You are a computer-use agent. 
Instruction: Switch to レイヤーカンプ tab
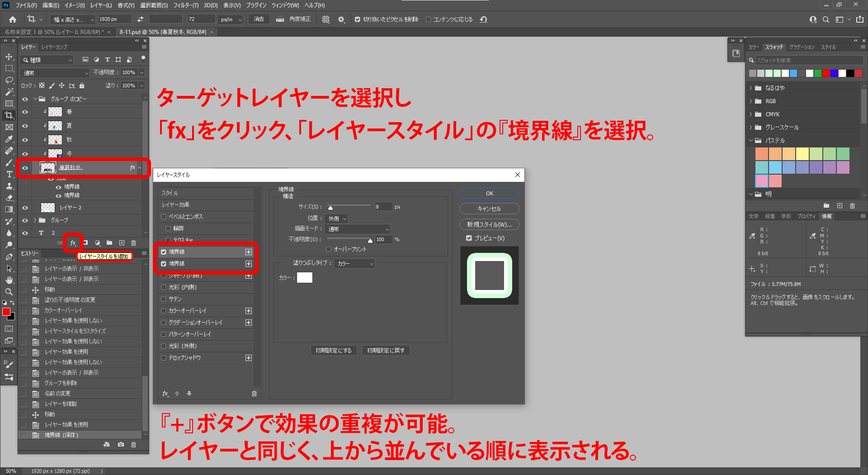(x=54, y=47)
